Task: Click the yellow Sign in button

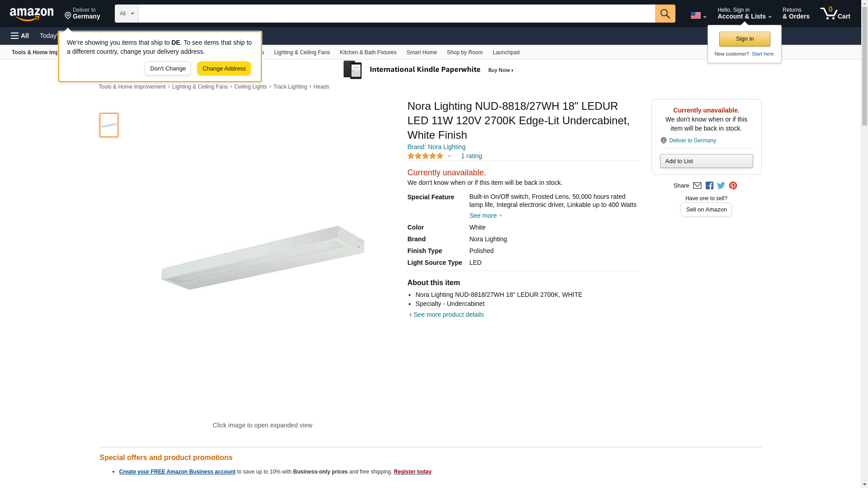Action: click(x=744, y=39)
